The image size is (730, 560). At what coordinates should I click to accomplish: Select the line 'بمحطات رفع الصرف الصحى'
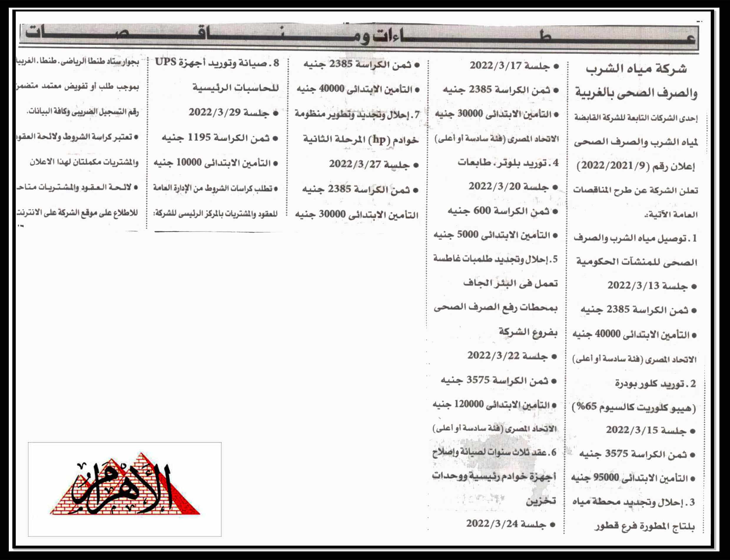pos(495,307)
